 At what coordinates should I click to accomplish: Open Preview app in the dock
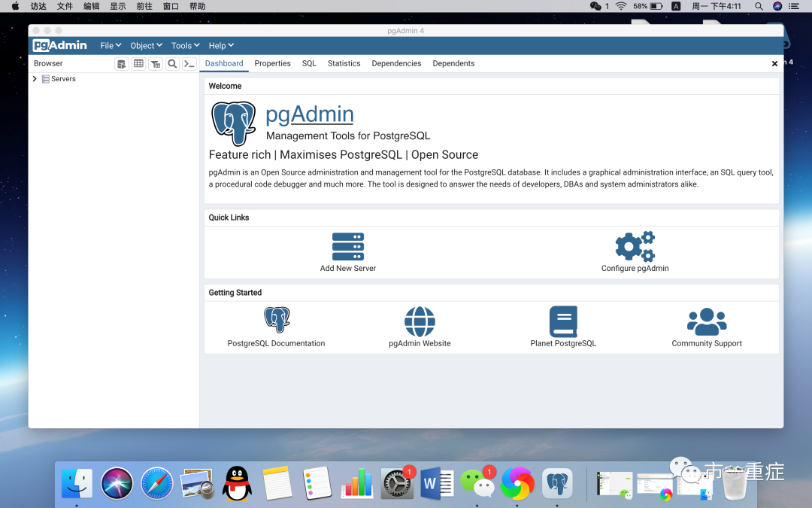[197, 484]
